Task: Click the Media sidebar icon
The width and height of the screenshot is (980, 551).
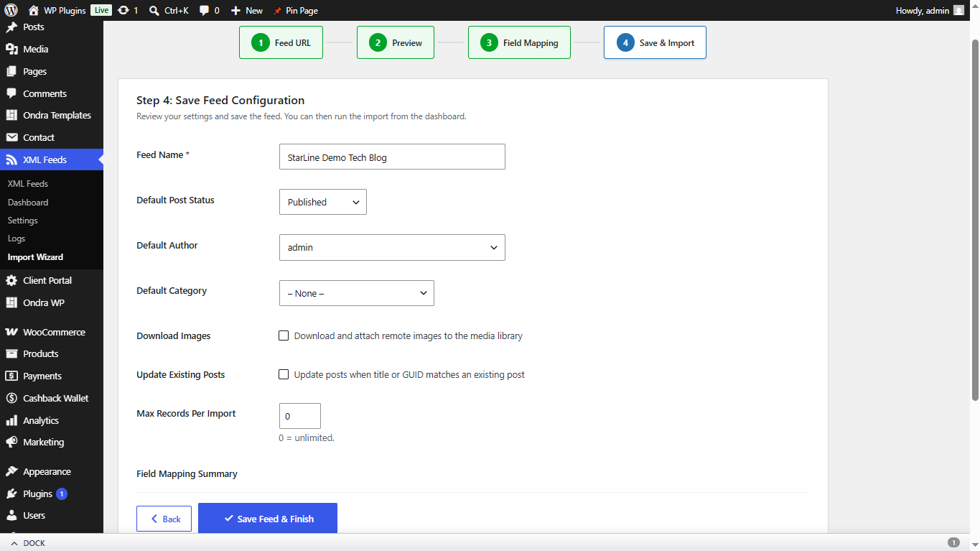Action: tap(11, 50)
